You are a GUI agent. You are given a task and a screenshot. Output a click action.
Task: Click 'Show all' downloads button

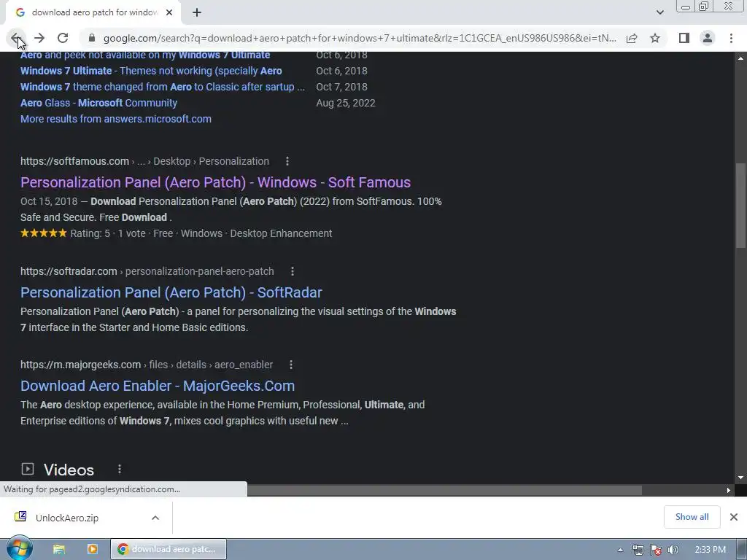tap(692, 517)
